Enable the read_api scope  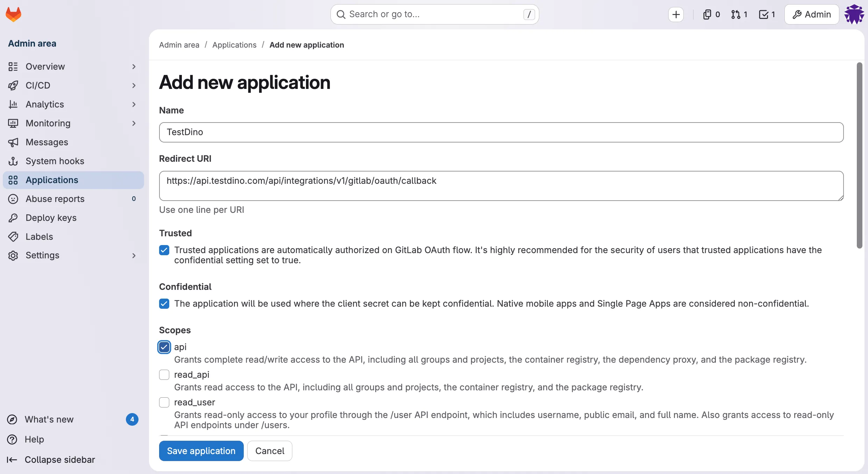click(x=164, y=375)
